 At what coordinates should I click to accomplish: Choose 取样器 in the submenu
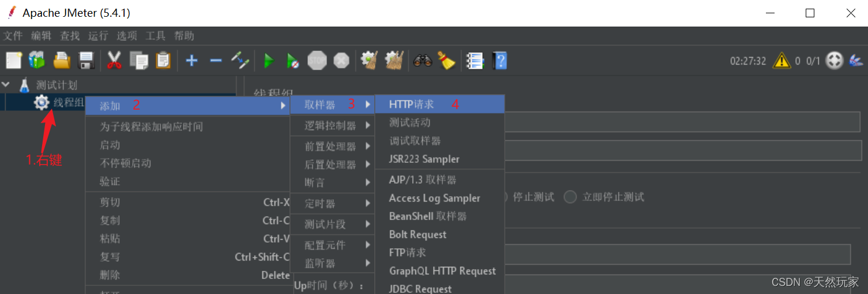click(332, 105)
